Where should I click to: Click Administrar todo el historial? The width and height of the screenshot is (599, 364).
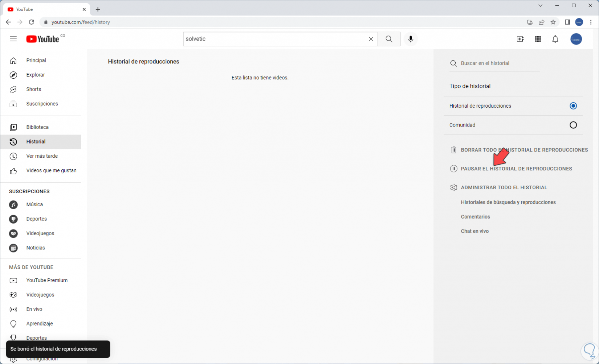pyautogui.click(x=498, y=187)
